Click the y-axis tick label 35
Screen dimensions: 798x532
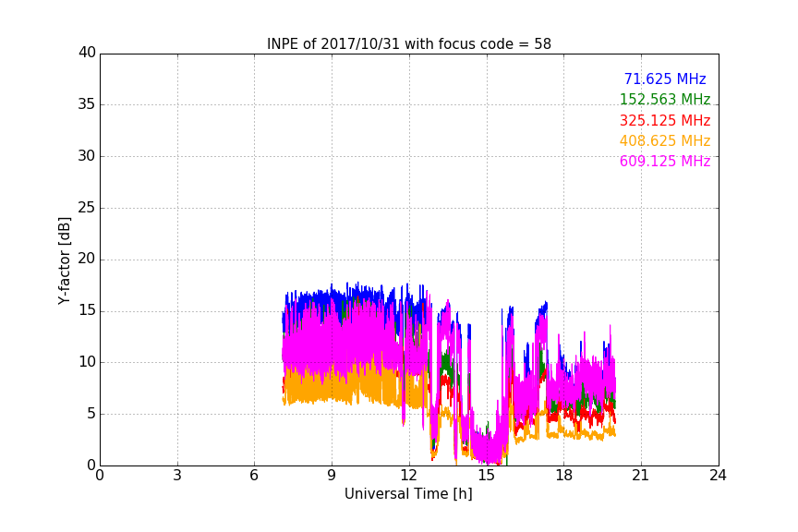tap(87, 104)
